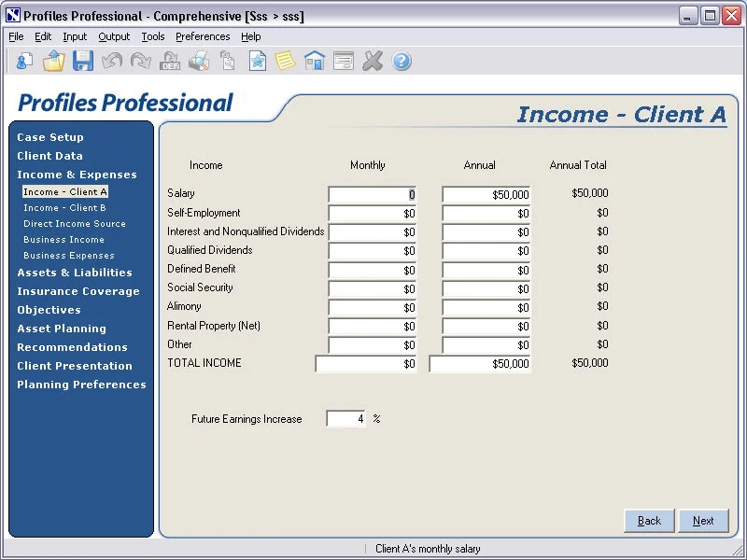Open a case with the folder icon
747x560 pixels.
click(x=54, y=61)
